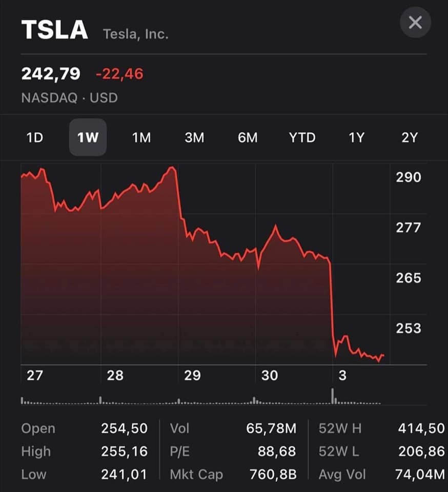Switch to the 1Y time range
This screenshot has width=448, height=492.
(356, 138)
